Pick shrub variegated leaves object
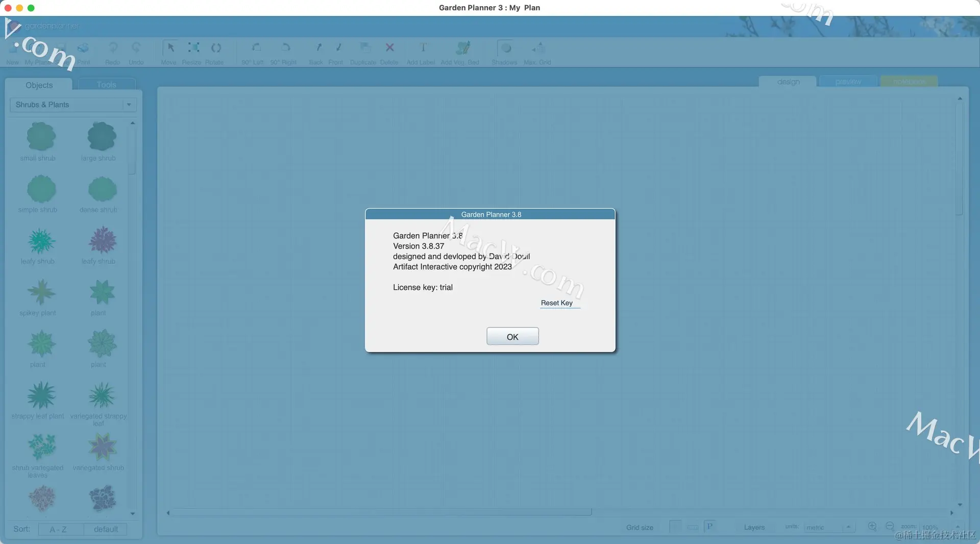 pos(41,447)
